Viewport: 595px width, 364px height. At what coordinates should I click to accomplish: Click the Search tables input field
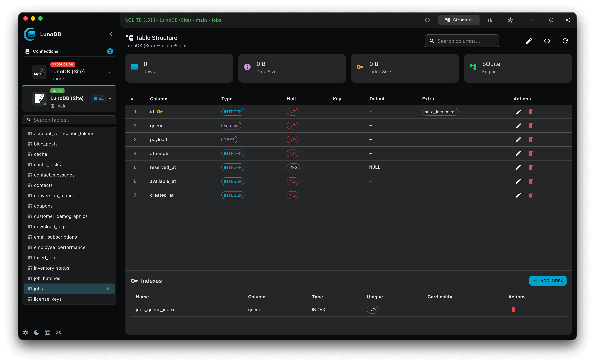click(x=69, y=120)
